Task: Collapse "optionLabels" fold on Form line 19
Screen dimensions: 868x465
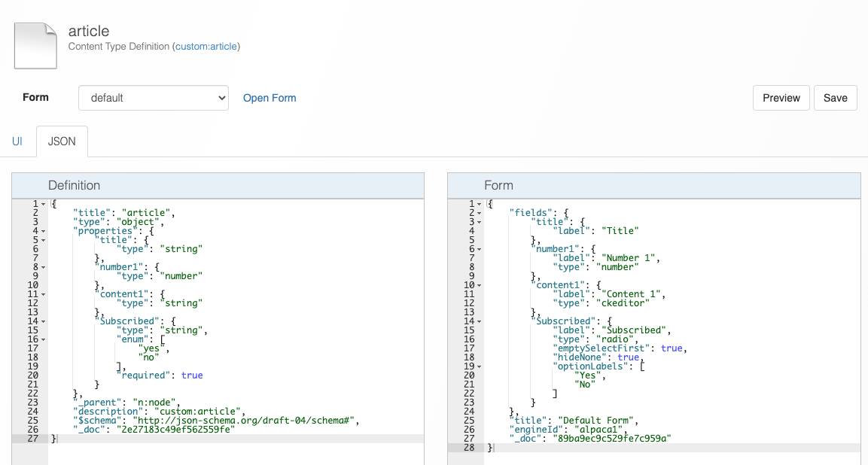Action: (480, 367)
